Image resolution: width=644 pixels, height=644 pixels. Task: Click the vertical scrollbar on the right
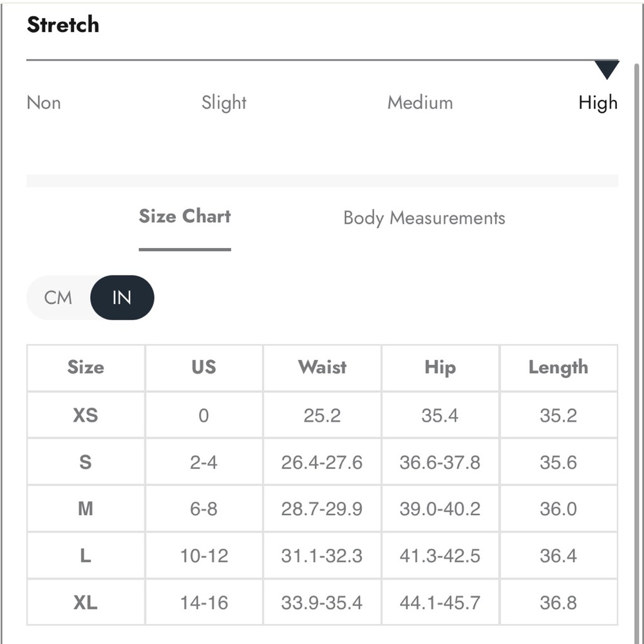(637, 353)
